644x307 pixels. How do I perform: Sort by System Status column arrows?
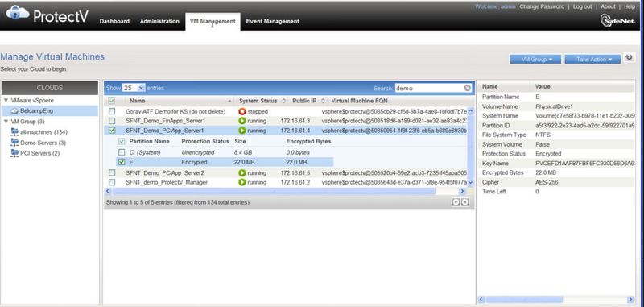point(283,101)
